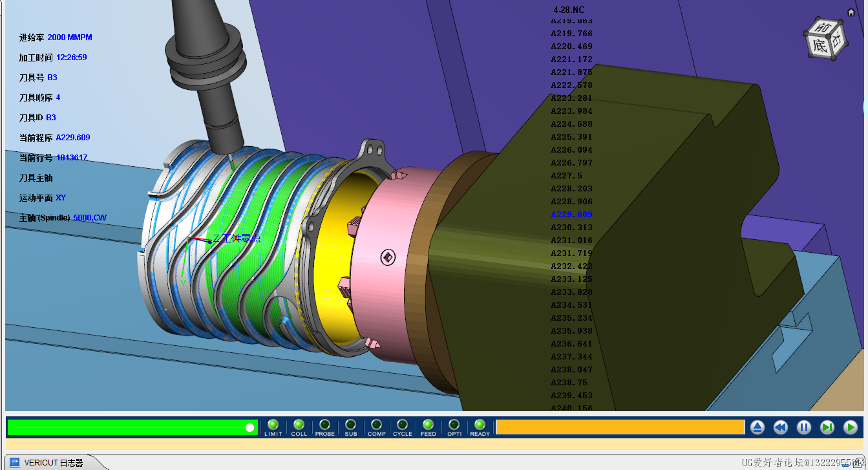
Task: Click the PROBE status light
Action: [324, 425]
